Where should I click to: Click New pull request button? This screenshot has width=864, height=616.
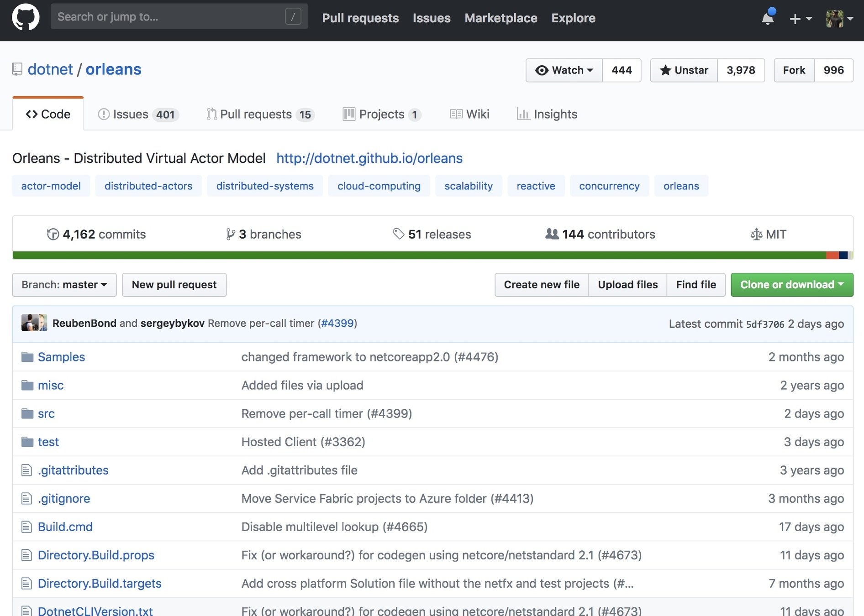coord(174,285)
